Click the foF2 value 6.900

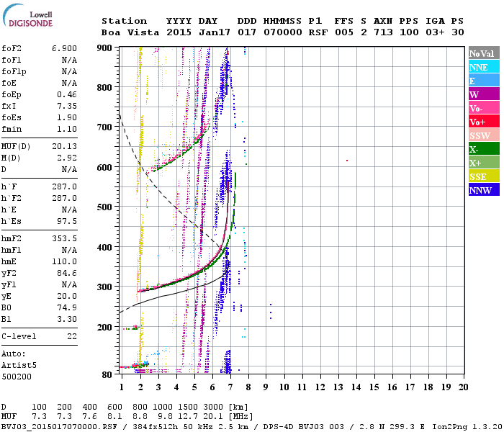(64, 48)
